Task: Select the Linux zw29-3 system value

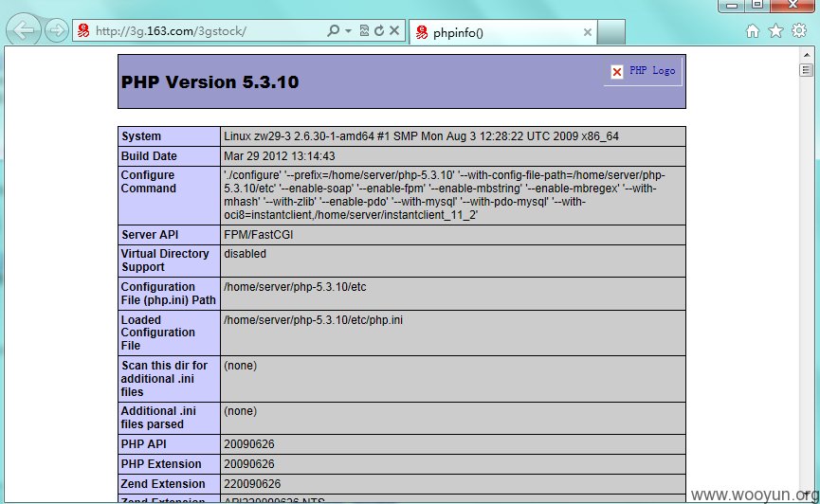Action: pos(421,135)
